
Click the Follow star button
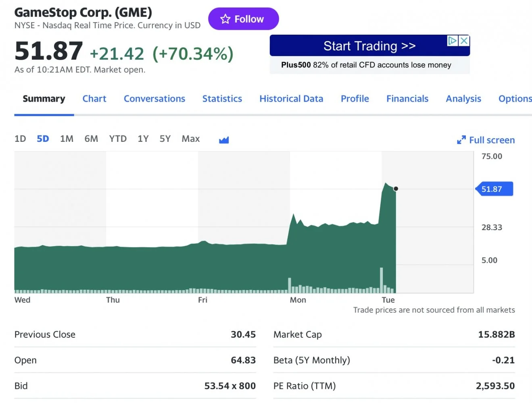(x=243, y=19)
